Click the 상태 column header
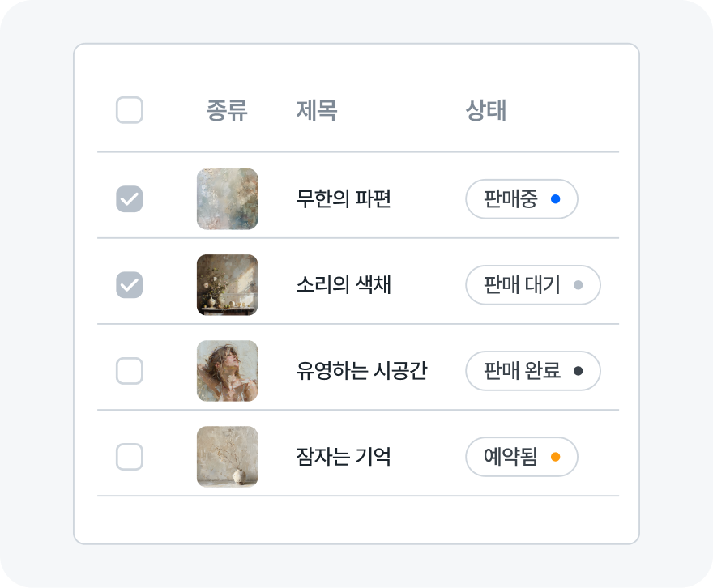 coord(486,110)
